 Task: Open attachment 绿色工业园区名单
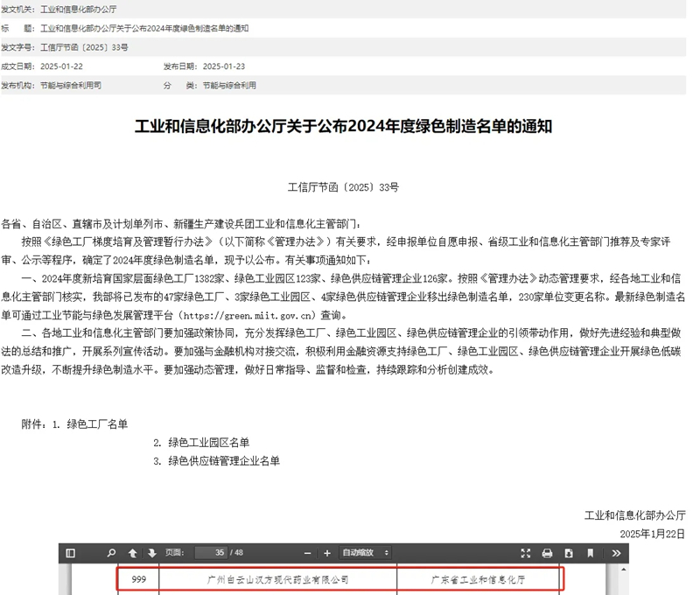coord(209,443)
